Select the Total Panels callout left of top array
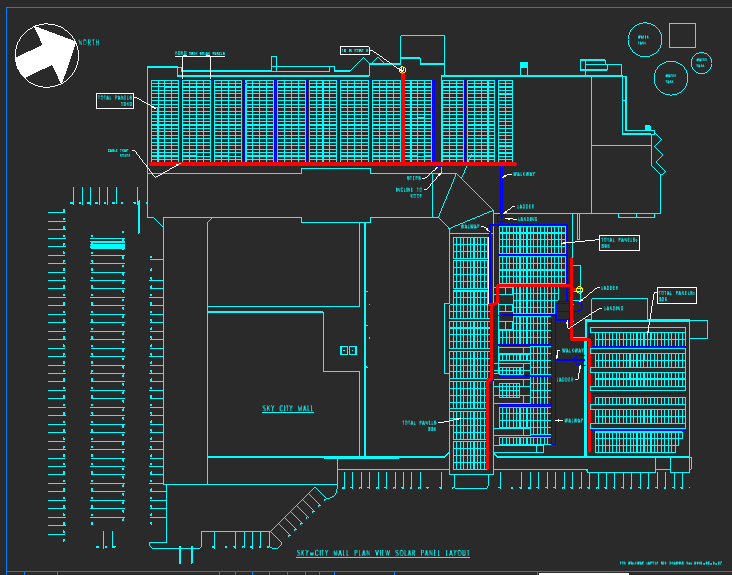This screenshot has width=732, height=575. click(116, 101)
